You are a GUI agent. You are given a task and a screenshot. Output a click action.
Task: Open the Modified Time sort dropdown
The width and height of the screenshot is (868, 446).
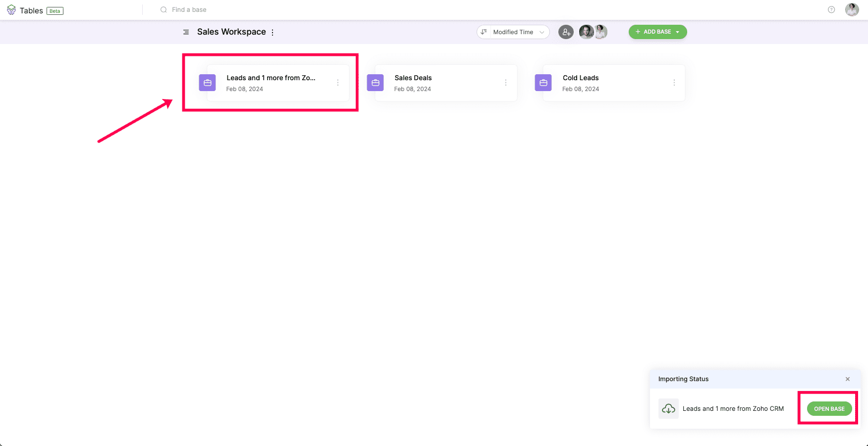pyautogui.click(x=513, y=32)
